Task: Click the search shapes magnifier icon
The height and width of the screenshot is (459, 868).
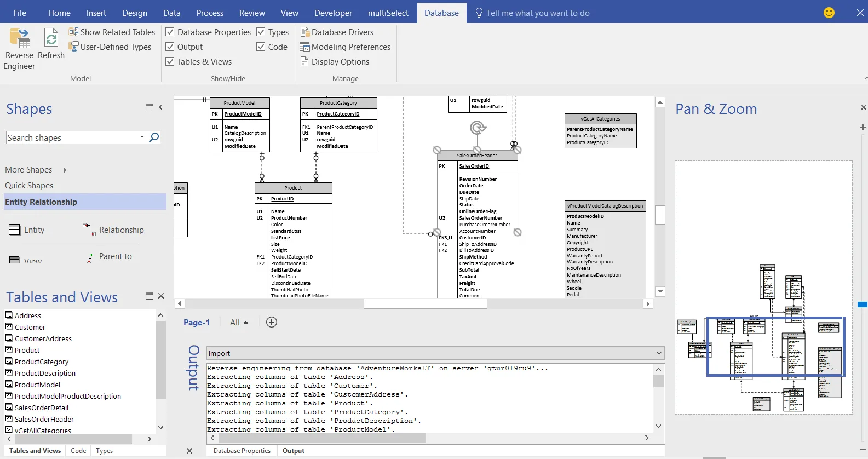Action: point(154,137)
